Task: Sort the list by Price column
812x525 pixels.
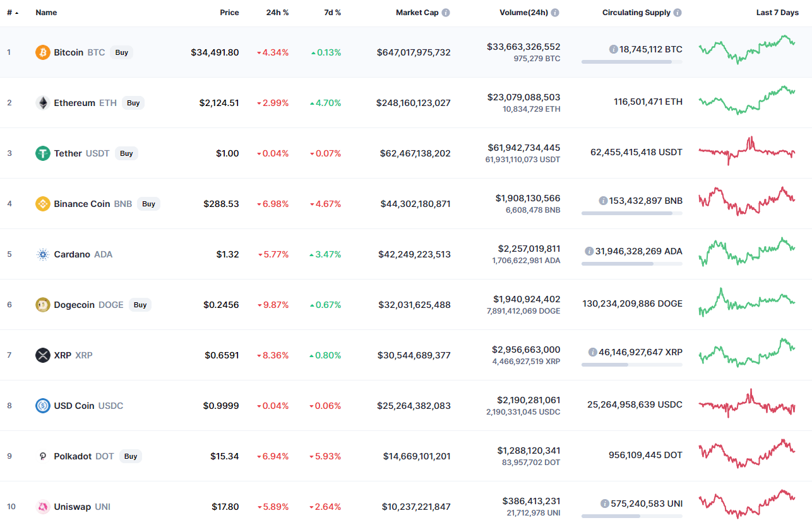Action: coord(229,13)
